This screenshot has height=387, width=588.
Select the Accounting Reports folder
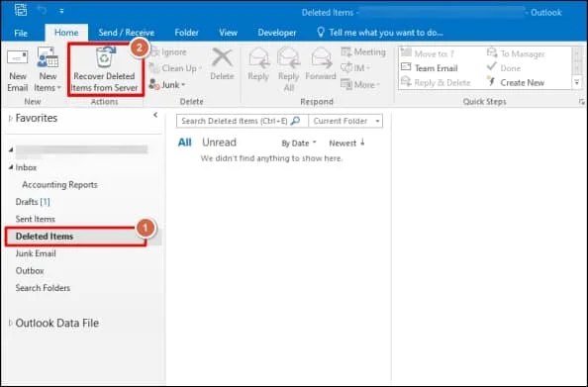[59, 185]
